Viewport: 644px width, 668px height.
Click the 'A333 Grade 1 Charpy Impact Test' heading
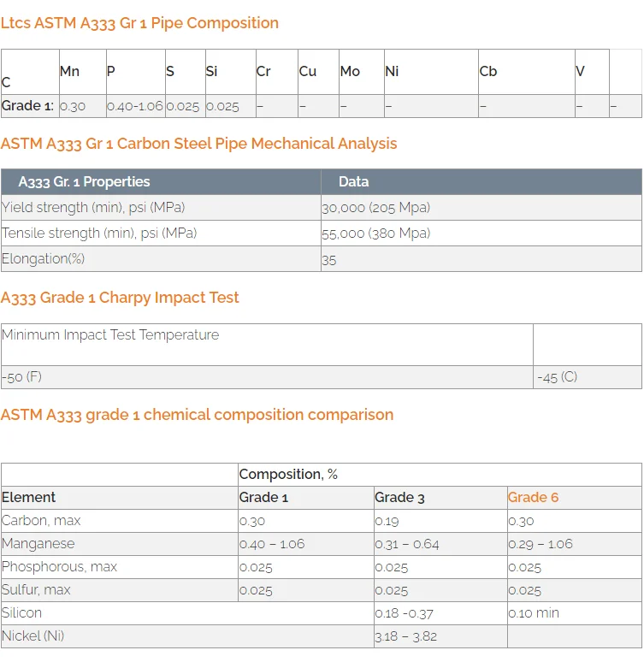coord(120,298)
